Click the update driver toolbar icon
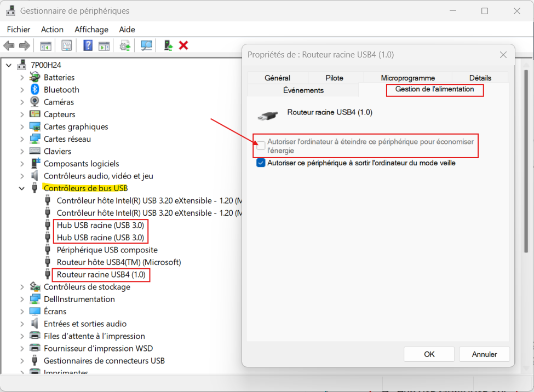This screenshot has width=534, height=392. pyautogui.click(x=125, y=45)
